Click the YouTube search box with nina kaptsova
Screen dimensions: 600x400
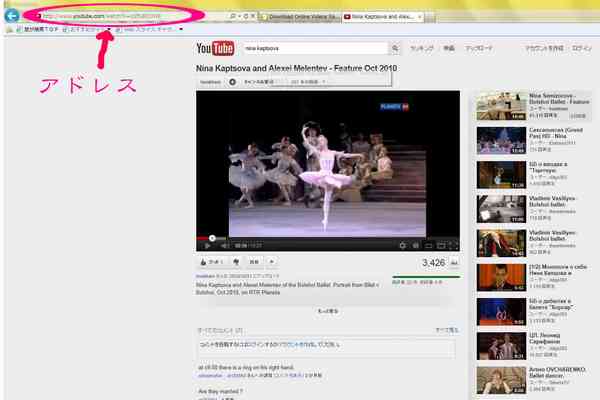316,48
